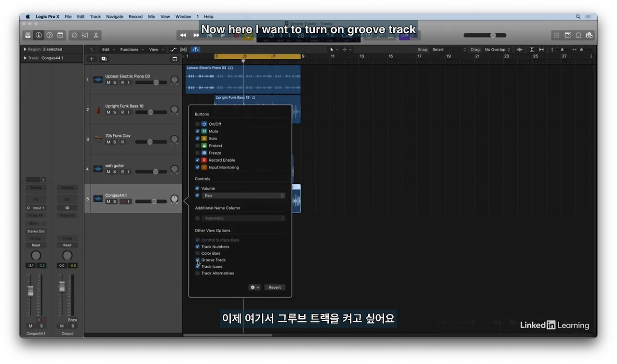
Task: Toggle Show Automation button in tracks menu bar
Action: (174, 50)
